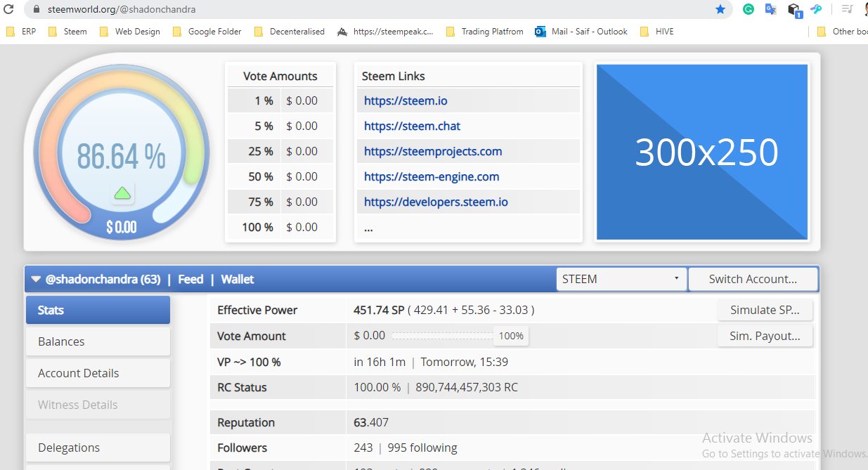Click the 100 % vote amount row
This screenshot has height=470, width=868.
(x=280, y=227)
